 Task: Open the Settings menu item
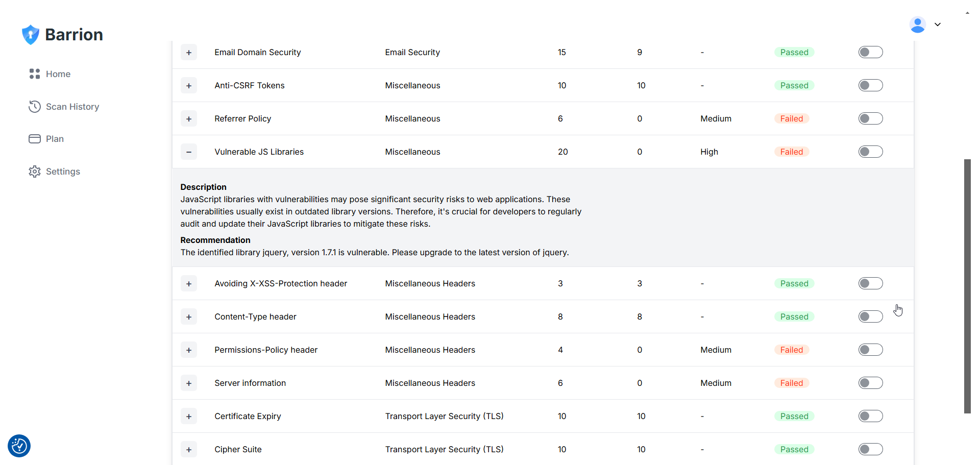tap(63, 172)
